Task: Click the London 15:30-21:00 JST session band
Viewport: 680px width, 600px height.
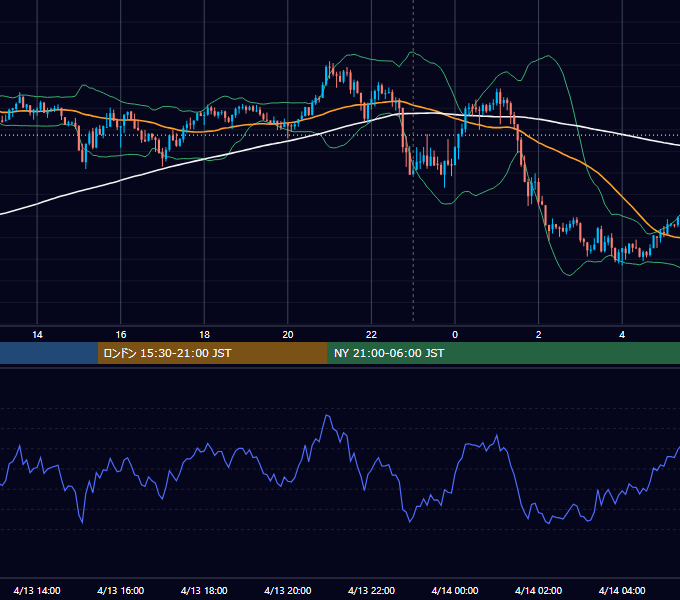Action: tap(212, 353)
